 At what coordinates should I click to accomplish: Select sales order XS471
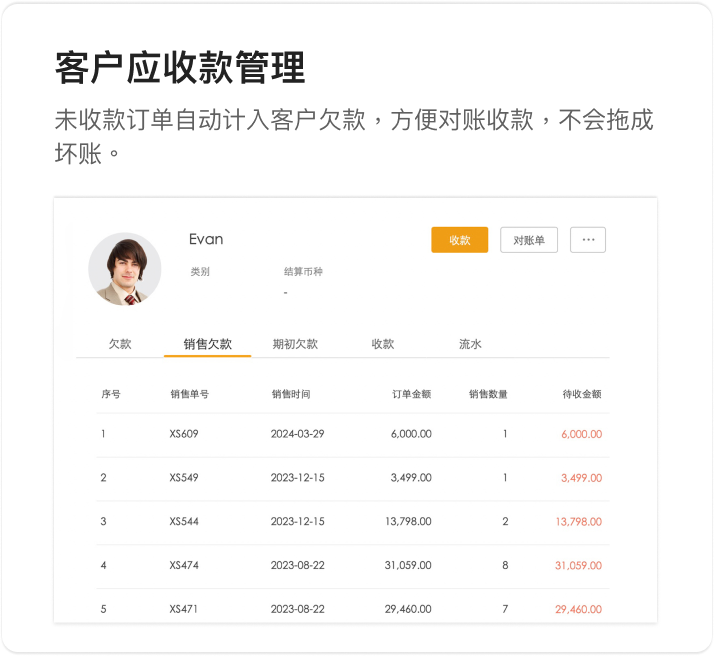tap(184, 609)
